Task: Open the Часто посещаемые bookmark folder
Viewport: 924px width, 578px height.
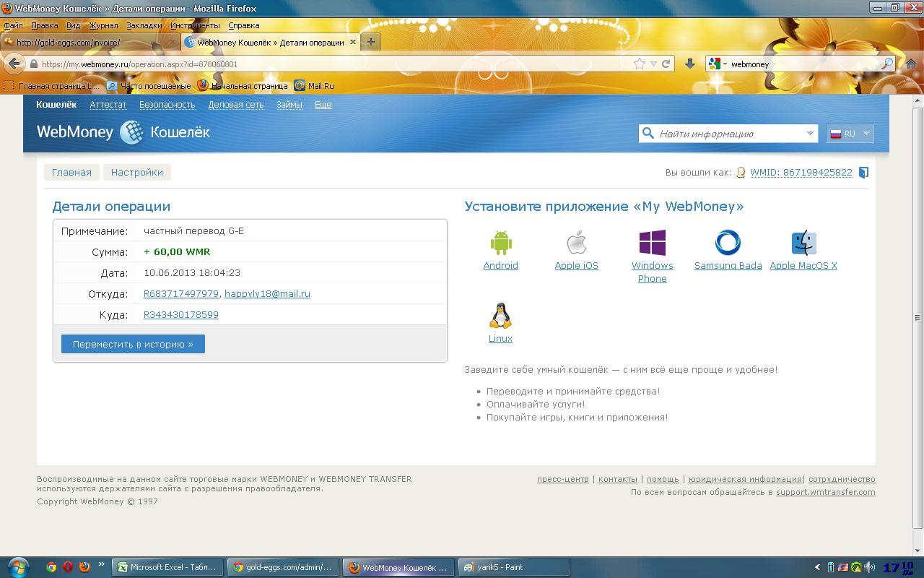Action: [149, 86]
